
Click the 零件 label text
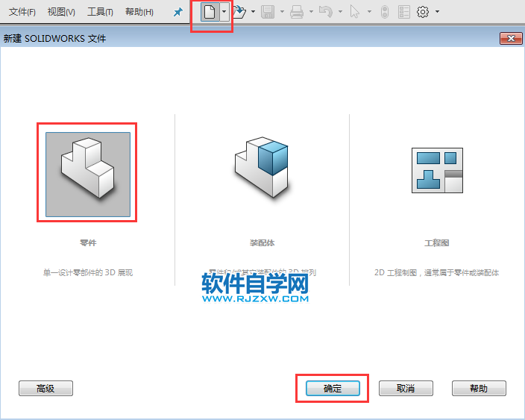pos(88,242)
